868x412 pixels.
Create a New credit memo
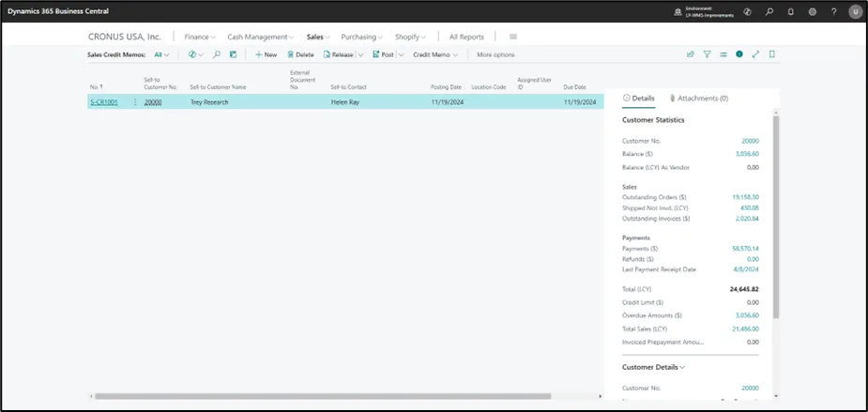click(266, 54)
